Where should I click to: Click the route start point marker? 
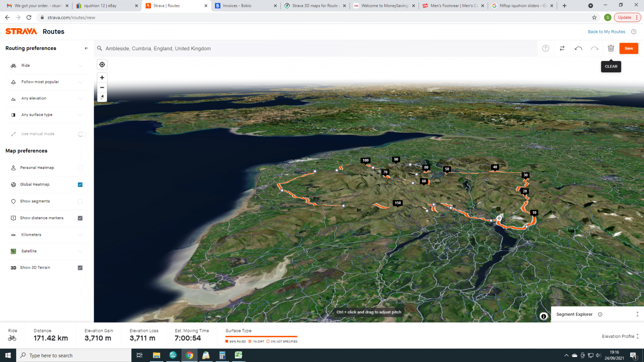click(499, 218)
